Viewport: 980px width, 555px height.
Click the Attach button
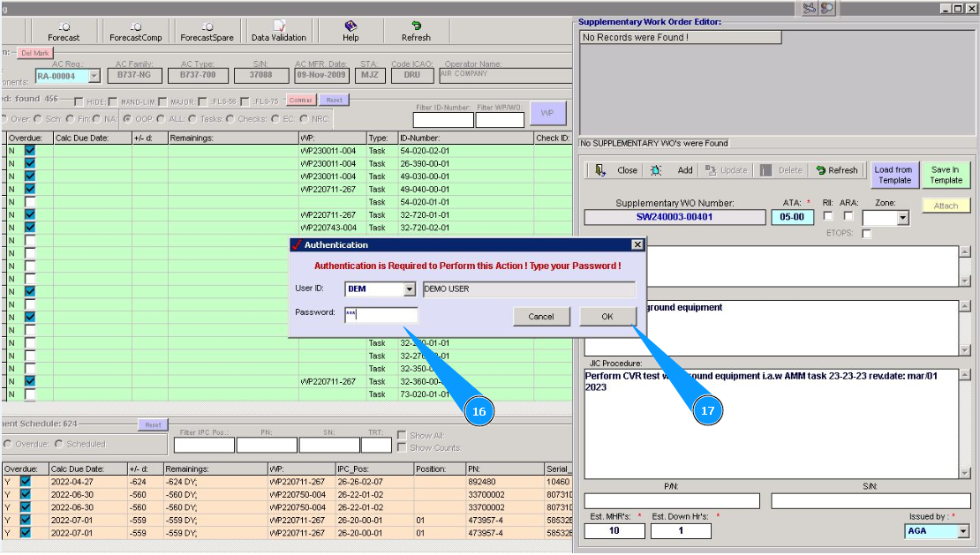click(946, 206)
